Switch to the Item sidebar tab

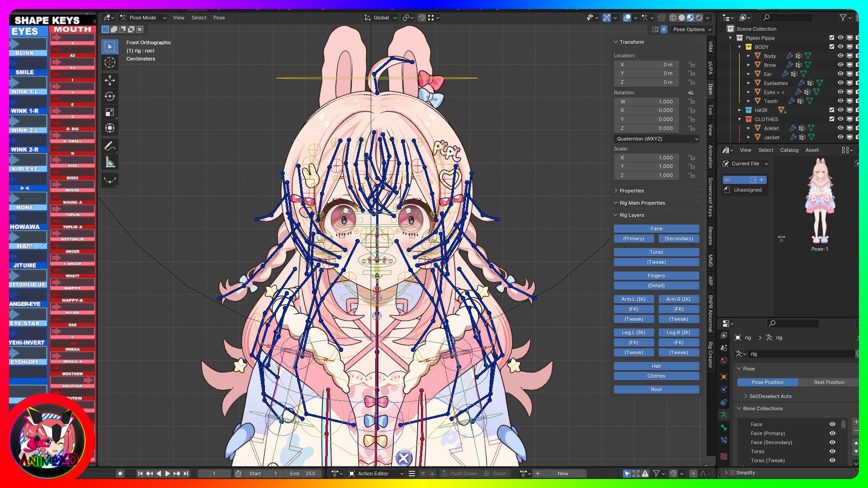click(710, 89)
